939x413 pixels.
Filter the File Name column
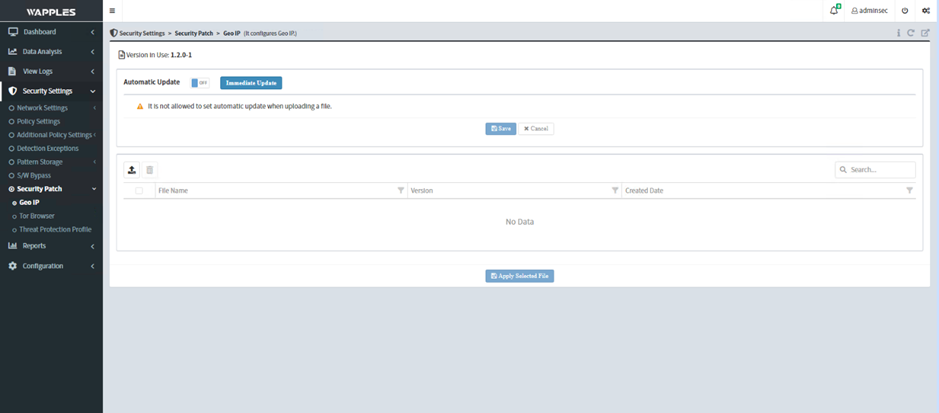click(401, 190)
